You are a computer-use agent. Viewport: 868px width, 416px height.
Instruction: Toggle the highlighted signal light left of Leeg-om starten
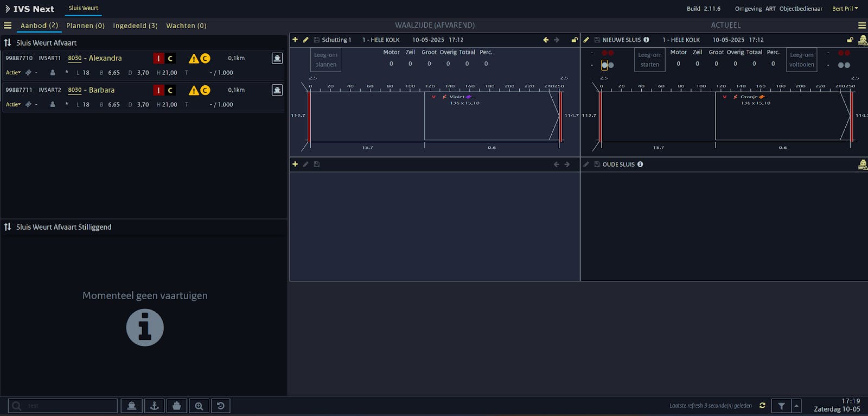point(604,65)
